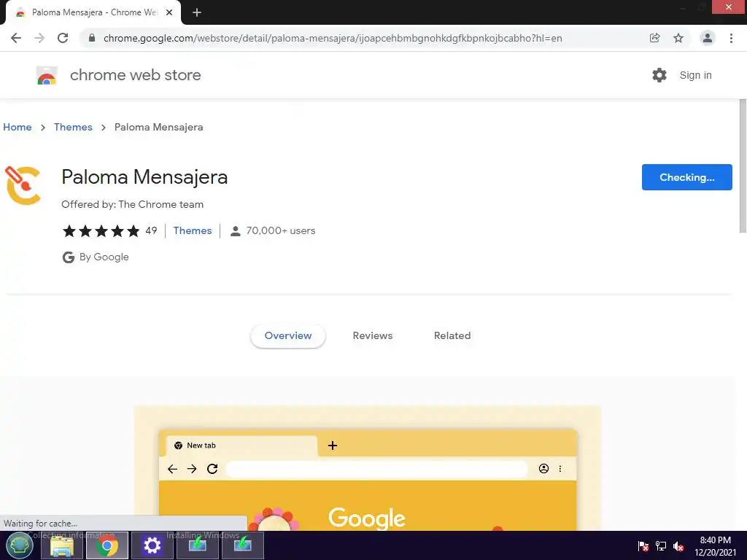747x560 pixels.
Task: Click the 70,000+ users text
Action: [281, 230]
